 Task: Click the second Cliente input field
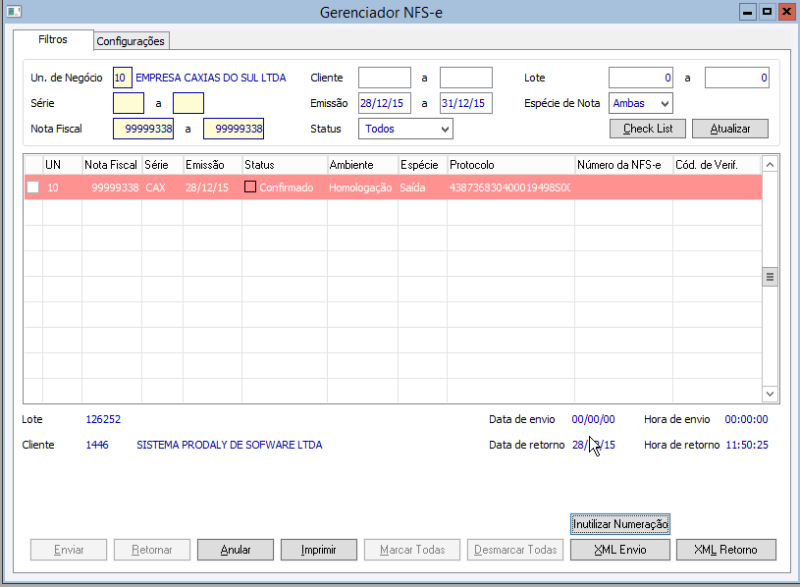[466, 78]
